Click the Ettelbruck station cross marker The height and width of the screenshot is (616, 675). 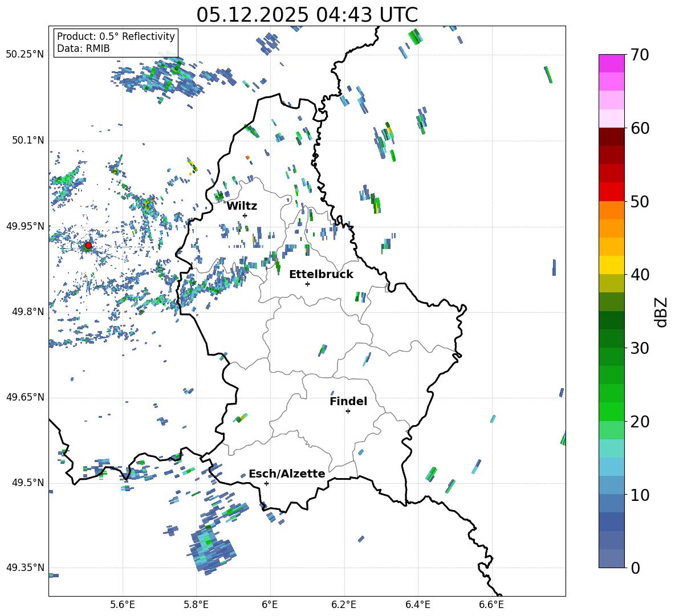(x=307, y=284)
